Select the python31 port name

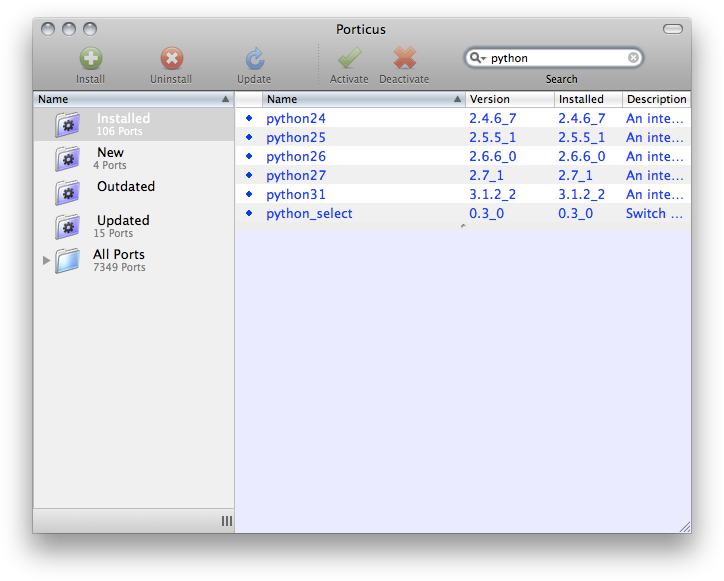(x=296, y=195)
